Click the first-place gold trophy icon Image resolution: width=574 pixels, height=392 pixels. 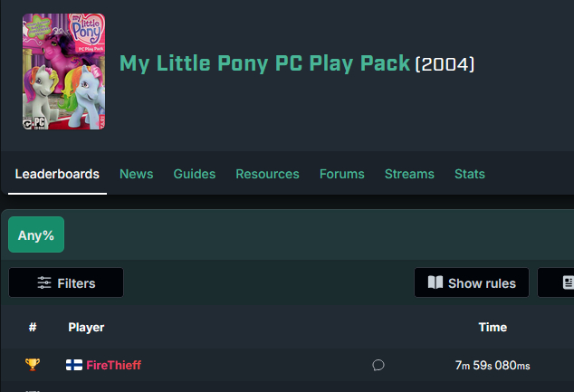pos(33,365)
